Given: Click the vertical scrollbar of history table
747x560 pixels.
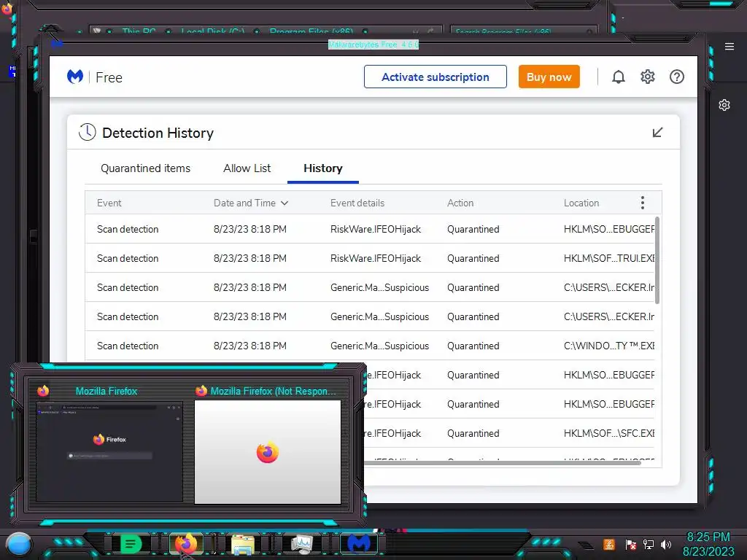Looking at the screenshot, I should tap(657, 260).
